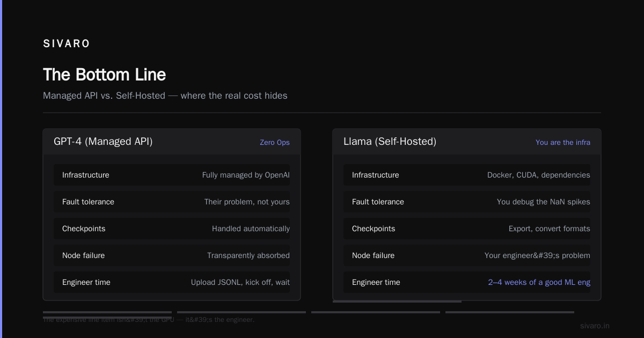The height and width of the screenshot is (338, 644).
Task: Click the Fault tolerance label in the GPT-4 card
Action: (88, 202)
